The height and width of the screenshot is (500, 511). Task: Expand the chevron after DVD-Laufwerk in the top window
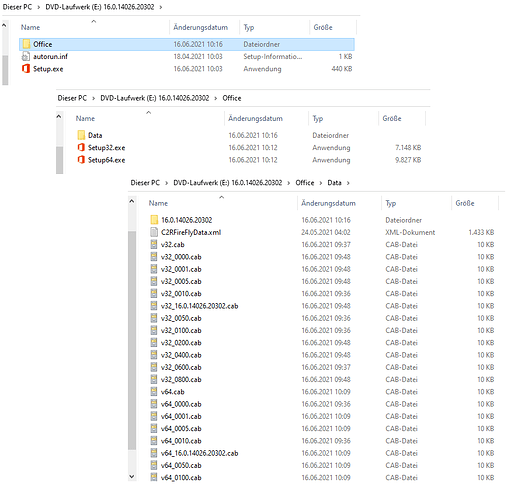[x=161, y=7]
